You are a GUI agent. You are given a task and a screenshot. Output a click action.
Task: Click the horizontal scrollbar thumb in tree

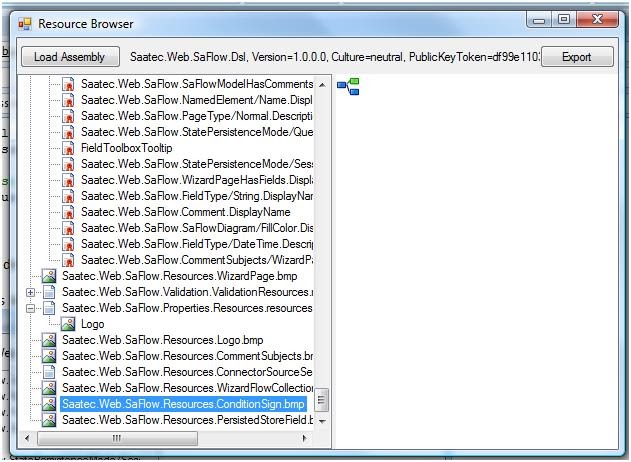click(117, 438)
